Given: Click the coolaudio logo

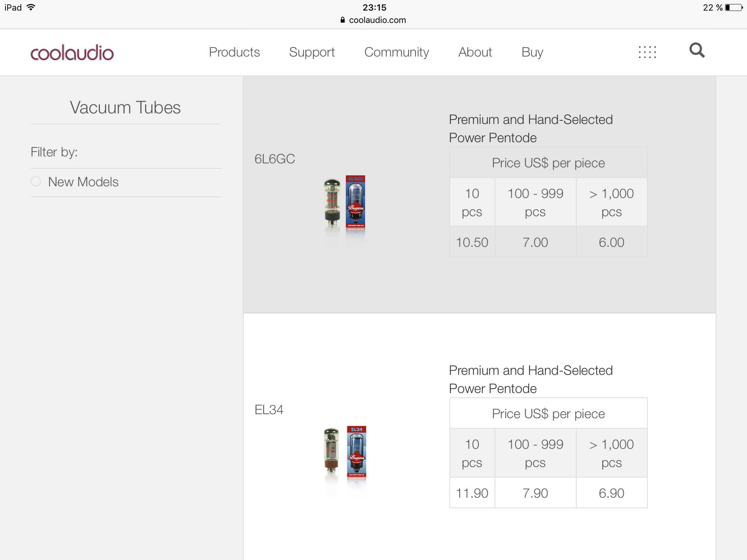Looking at the screenshot, I should (72, 53).
